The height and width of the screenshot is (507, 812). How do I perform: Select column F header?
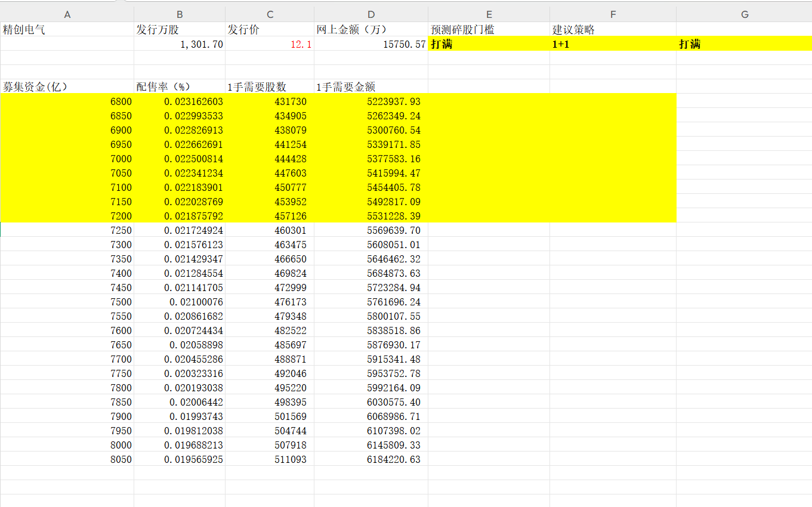click(613, 14)
